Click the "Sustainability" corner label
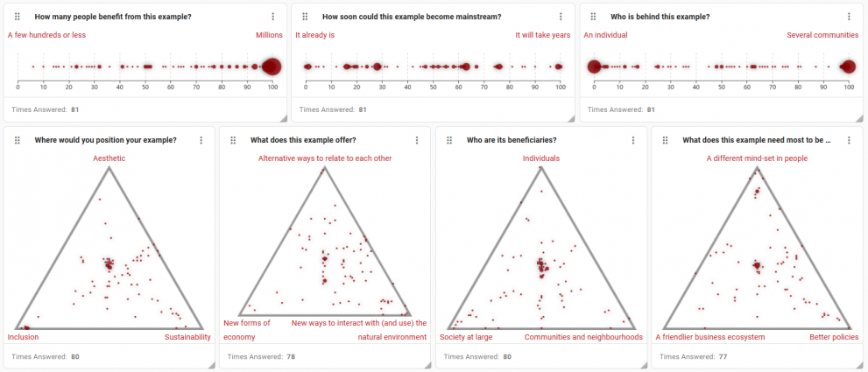The height and width of the screenshot is (372, 868). (187, 337)
